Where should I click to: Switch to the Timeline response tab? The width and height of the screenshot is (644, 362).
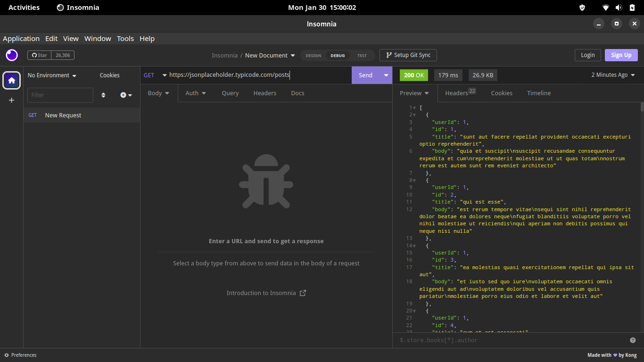click(539, 93)
